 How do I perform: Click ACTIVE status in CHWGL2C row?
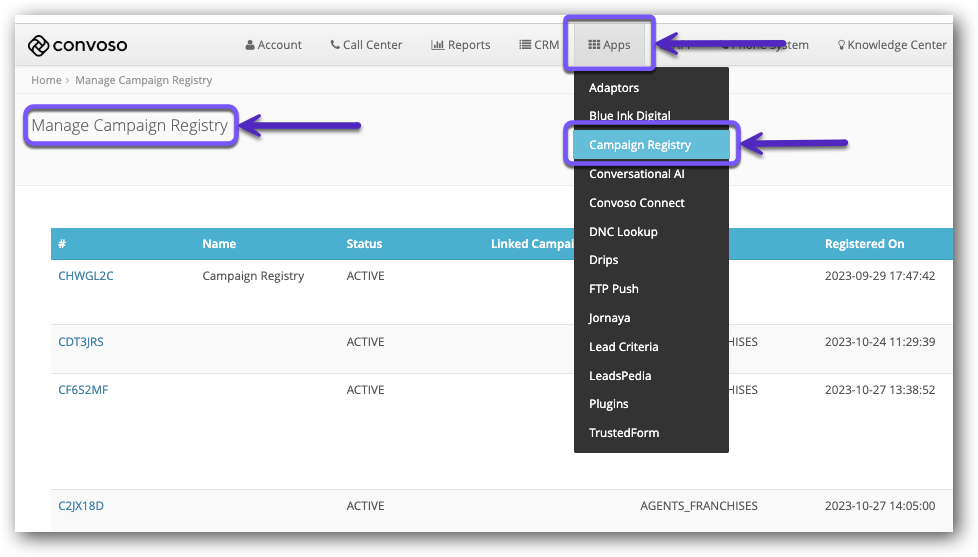click(366, 276)
